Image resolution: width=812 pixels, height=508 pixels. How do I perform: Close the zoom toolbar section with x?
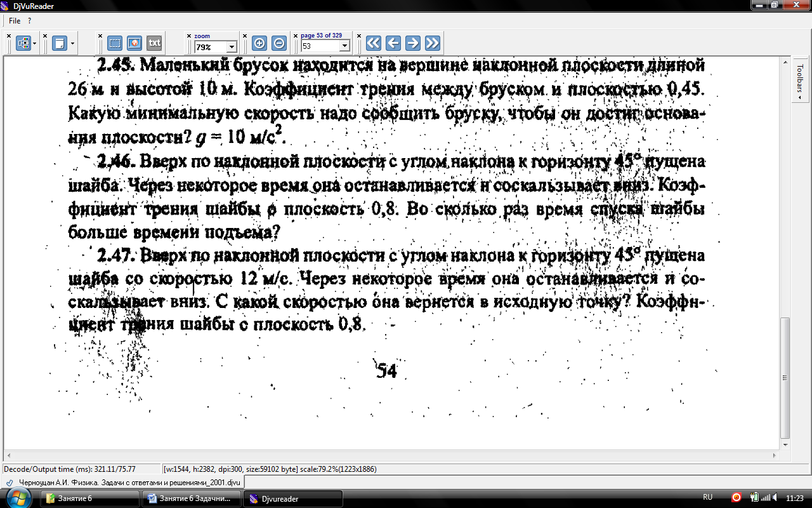[x=189, y=36]
